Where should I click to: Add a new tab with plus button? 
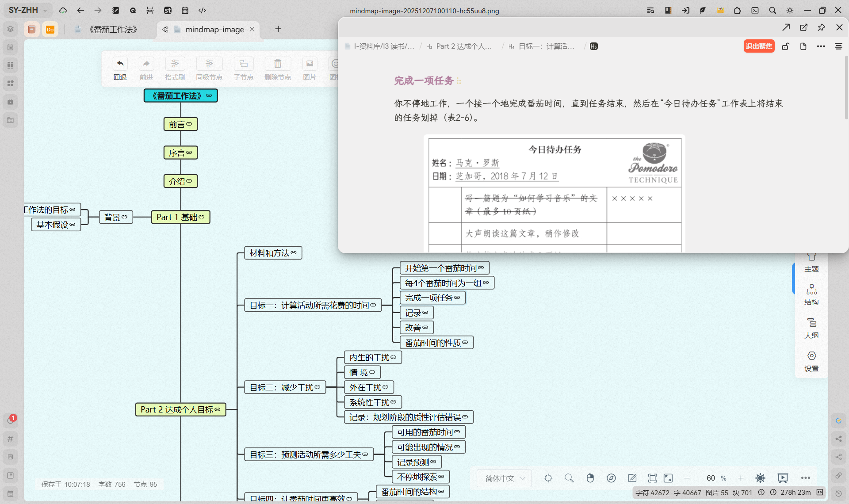(x=278, y=29)
